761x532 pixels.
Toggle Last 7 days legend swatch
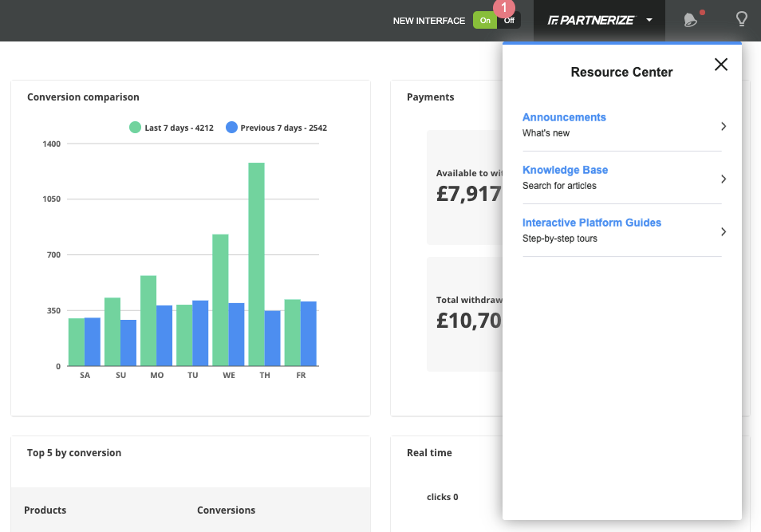coord(135,127)
